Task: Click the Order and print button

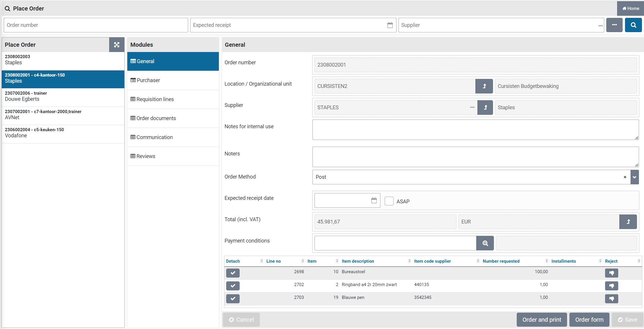Action: pyautogui.click(x=542, y=320)
